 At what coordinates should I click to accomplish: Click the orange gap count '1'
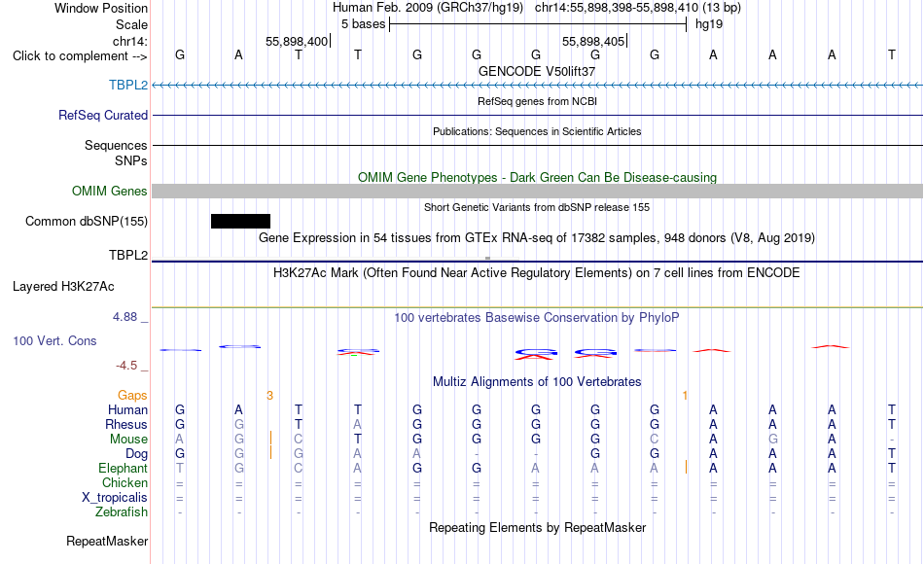coord(685,396)
